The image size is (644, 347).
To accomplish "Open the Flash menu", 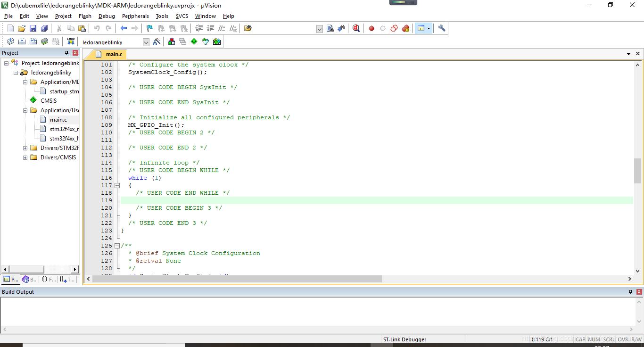I will click(85, 16).
